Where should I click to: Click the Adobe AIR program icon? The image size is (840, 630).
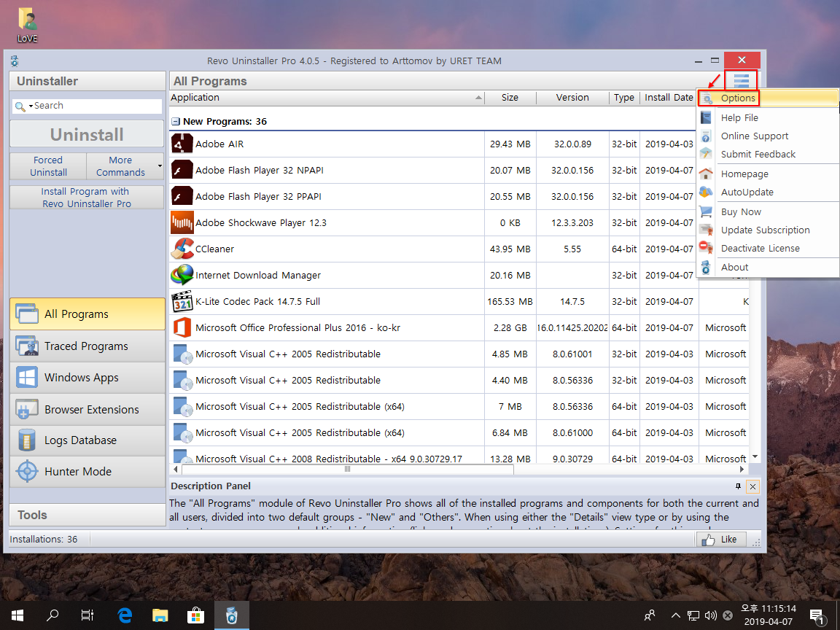click(x=182, y=144)
